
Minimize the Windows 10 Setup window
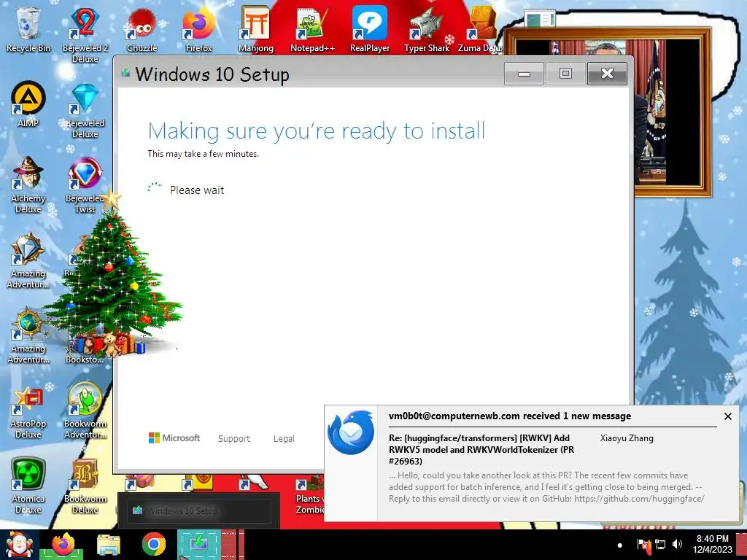pos(524,74)
